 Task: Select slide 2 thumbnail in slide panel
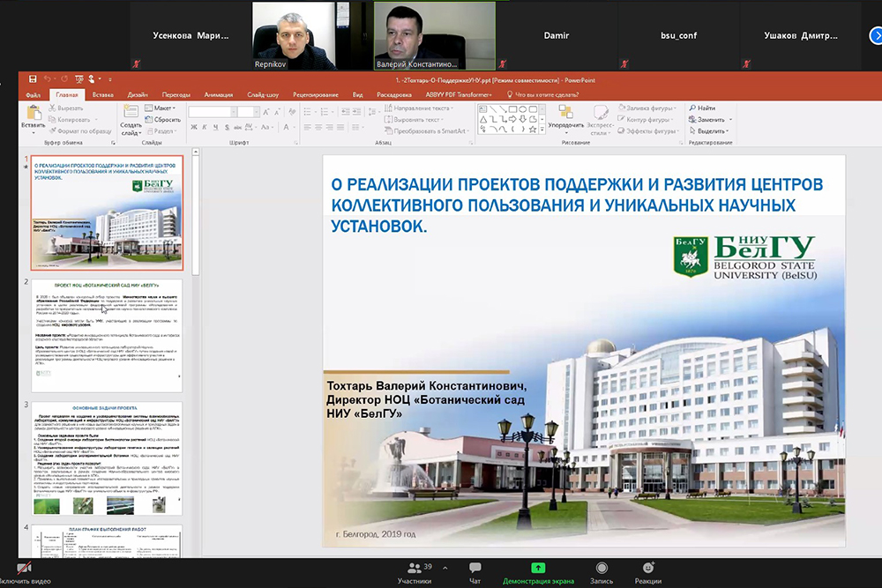107,335
